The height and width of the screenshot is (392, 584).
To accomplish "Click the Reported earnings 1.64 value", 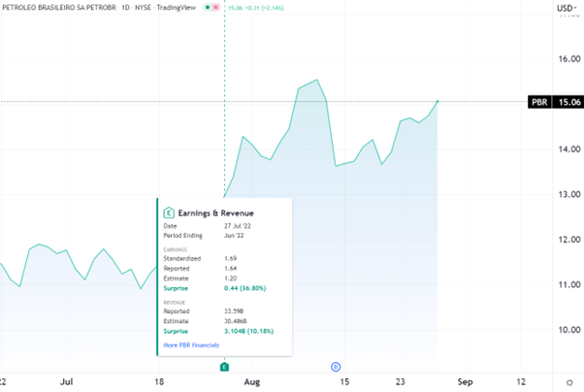I will pyautogui.click(x=231, y=269).
